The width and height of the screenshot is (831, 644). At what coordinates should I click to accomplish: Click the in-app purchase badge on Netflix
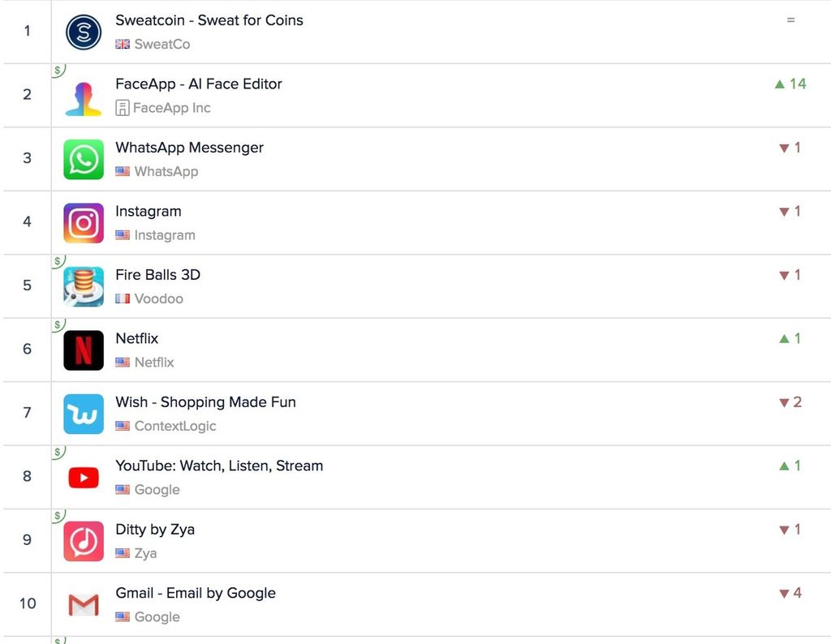click(x=58, y=325)
